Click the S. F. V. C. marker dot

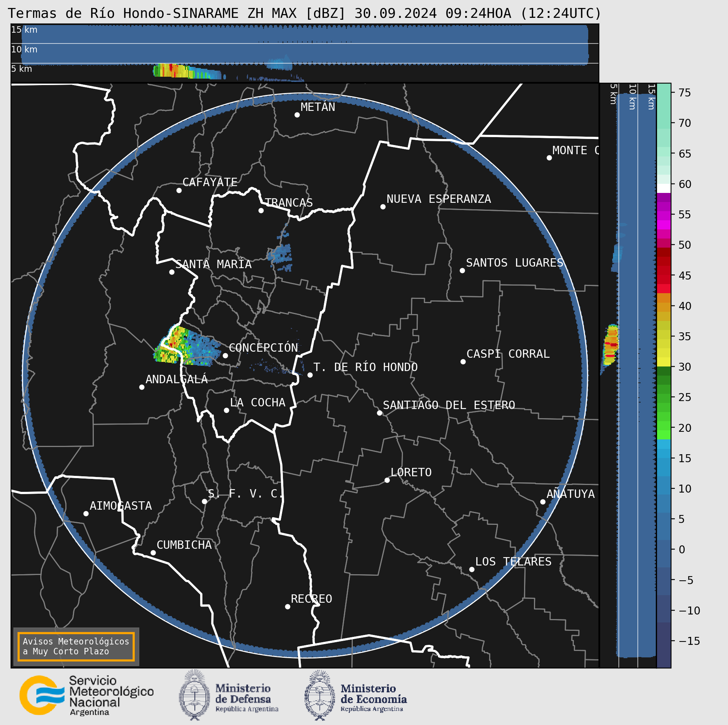coord(204,501)
